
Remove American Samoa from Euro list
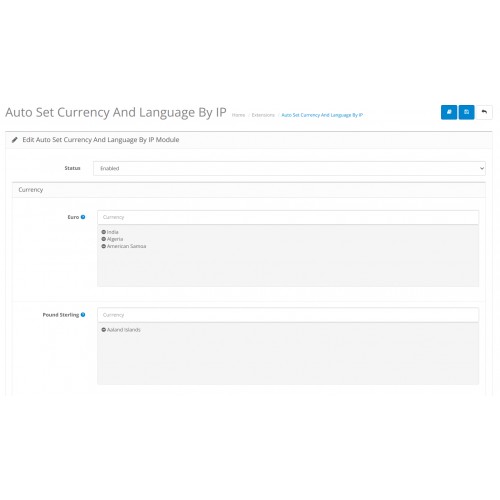[x=103, y=246]
